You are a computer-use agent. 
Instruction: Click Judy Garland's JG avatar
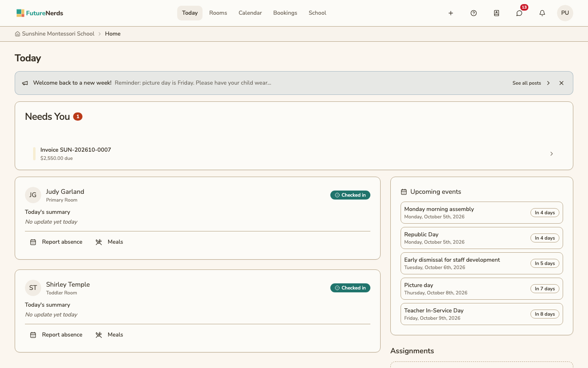point(33,195)
